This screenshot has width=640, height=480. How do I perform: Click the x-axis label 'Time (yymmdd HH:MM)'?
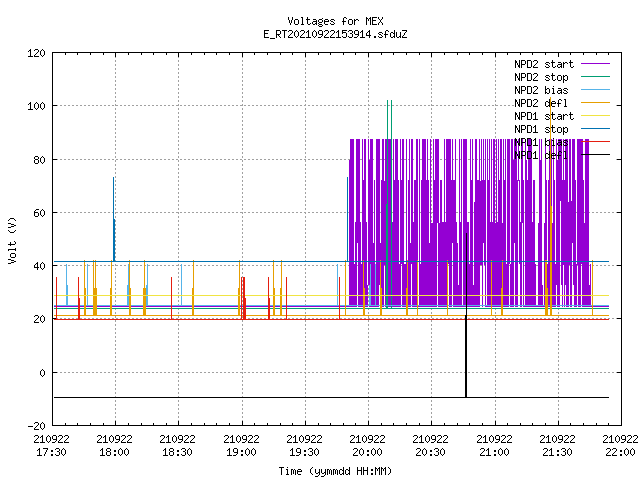pyautogui.click(x=335, y=471)
